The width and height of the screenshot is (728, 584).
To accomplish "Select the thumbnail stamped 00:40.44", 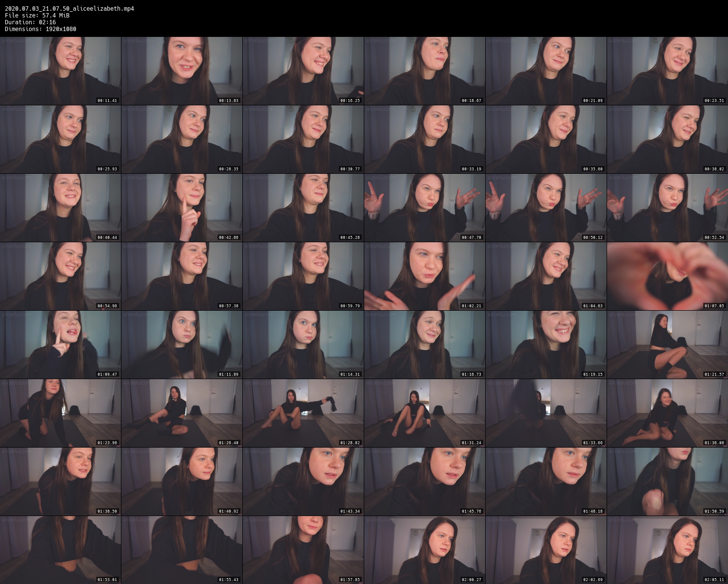I will tap(60, 207).
